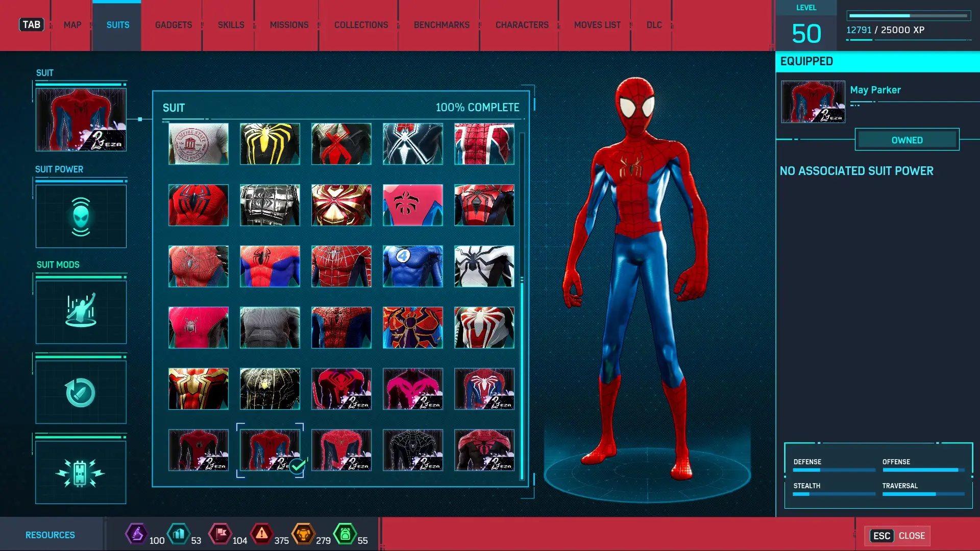The height and width of the screenshot is (551, 980).
Task: Click the red warning crime token icon
Action: 262,534
